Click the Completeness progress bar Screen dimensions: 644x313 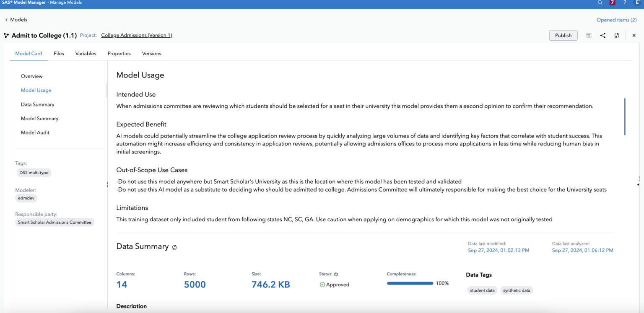(410, 283)
